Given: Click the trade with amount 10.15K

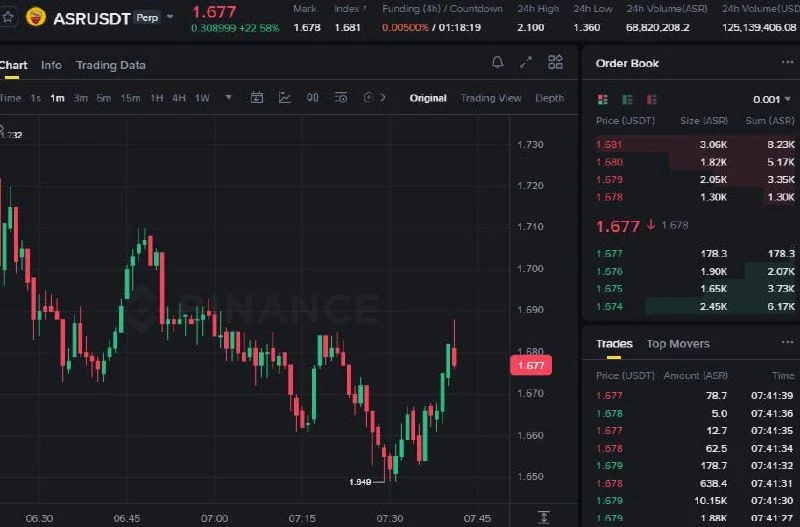Looking at the screenshot, I should 695,500.
